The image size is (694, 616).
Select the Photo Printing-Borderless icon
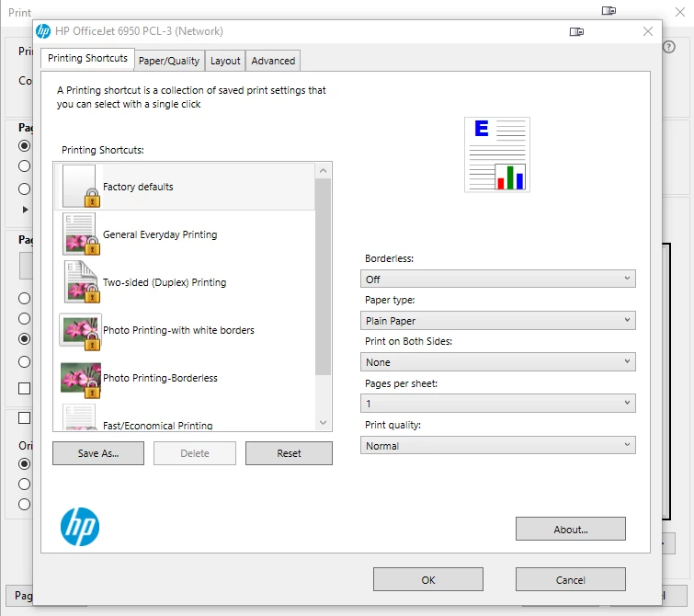point(80,380)
